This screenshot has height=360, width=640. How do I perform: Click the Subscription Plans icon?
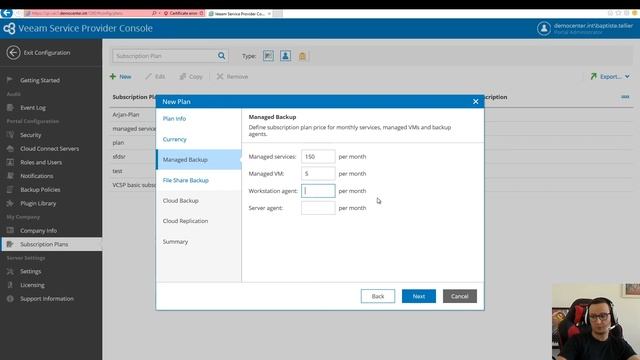pos(10,244)
